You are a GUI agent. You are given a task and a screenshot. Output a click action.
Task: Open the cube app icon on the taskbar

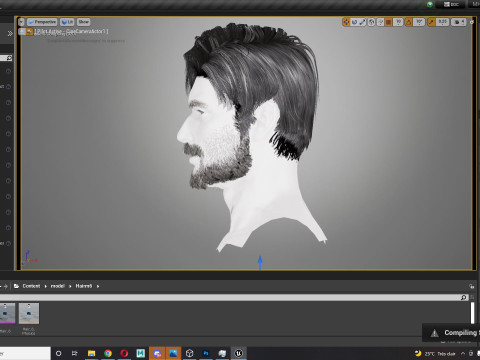tap(189, 353)
